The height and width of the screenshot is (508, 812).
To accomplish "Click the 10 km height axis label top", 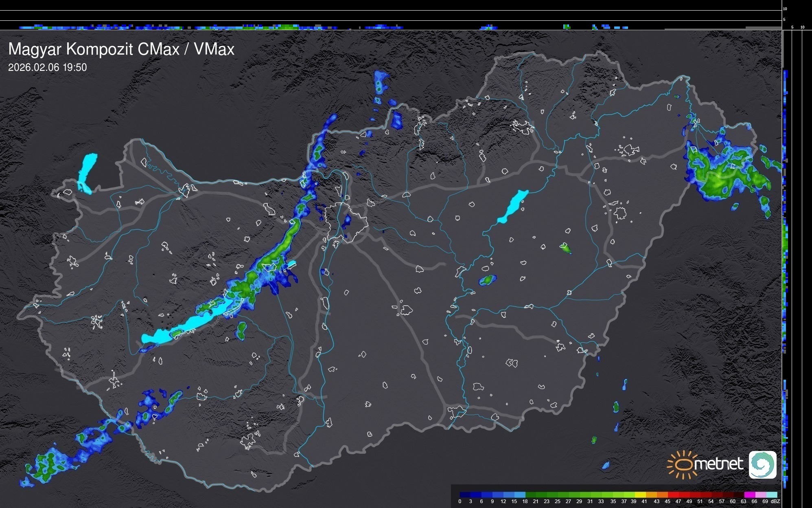I will (785, 9).
